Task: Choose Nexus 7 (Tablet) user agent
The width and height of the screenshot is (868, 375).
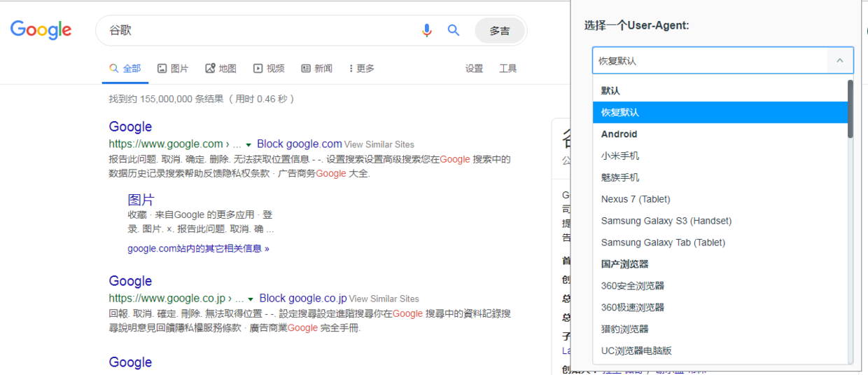Action: tap(720, 199)
